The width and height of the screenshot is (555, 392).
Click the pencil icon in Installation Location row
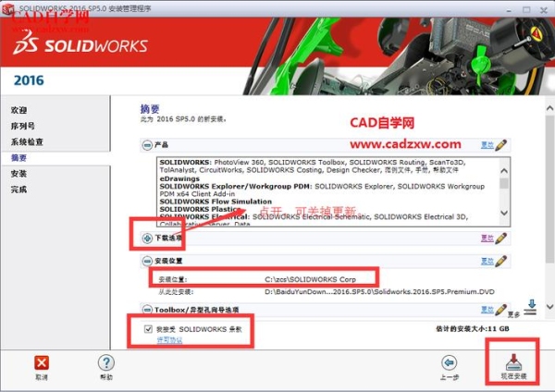[500, 261]
